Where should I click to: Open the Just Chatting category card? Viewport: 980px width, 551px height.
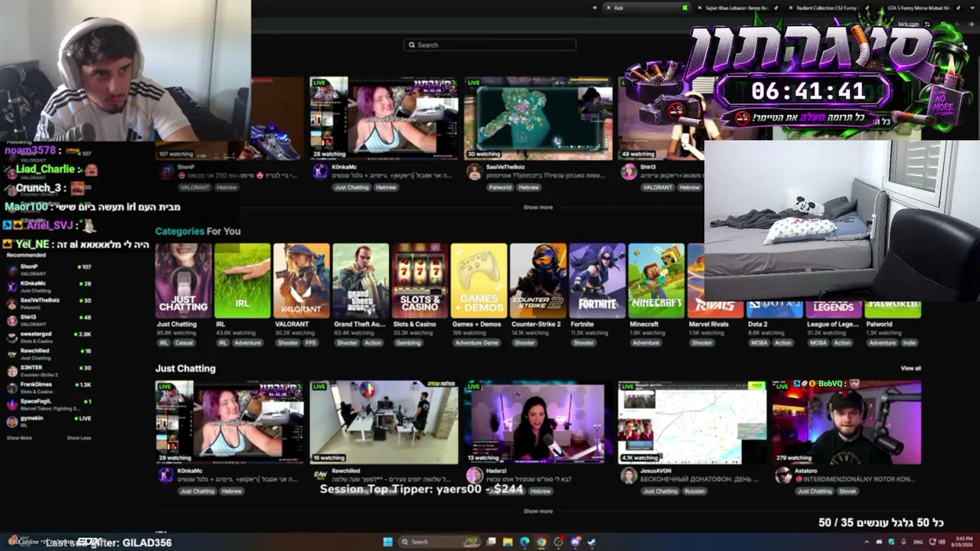(x=184, y=281)
